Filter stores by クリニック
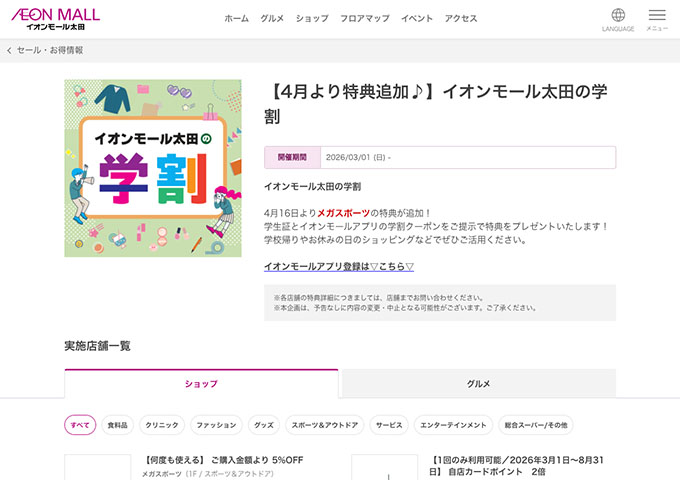Image resolution: width=680 pixels, height=480 pixels. click(x=162, y=425)
